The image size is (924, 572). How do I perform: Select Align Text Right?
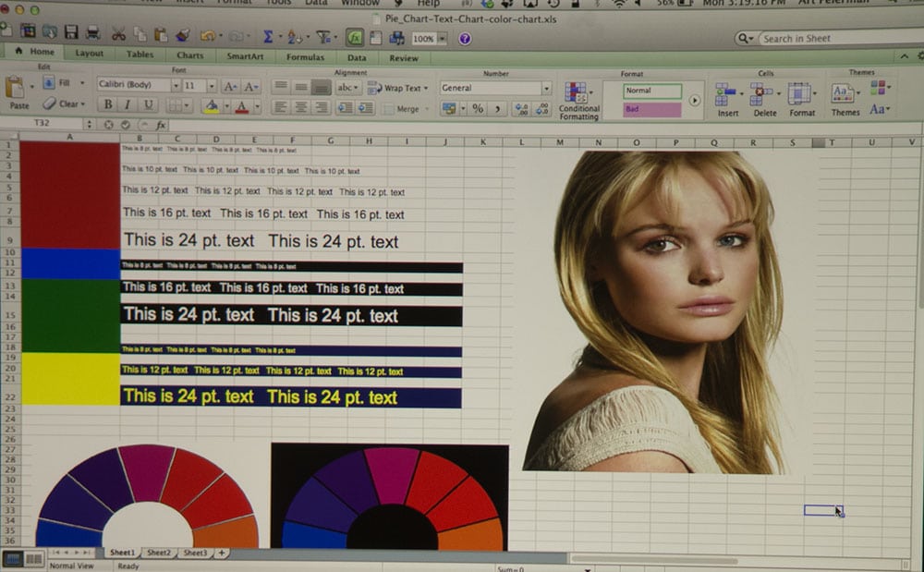(x=322, y=107)
